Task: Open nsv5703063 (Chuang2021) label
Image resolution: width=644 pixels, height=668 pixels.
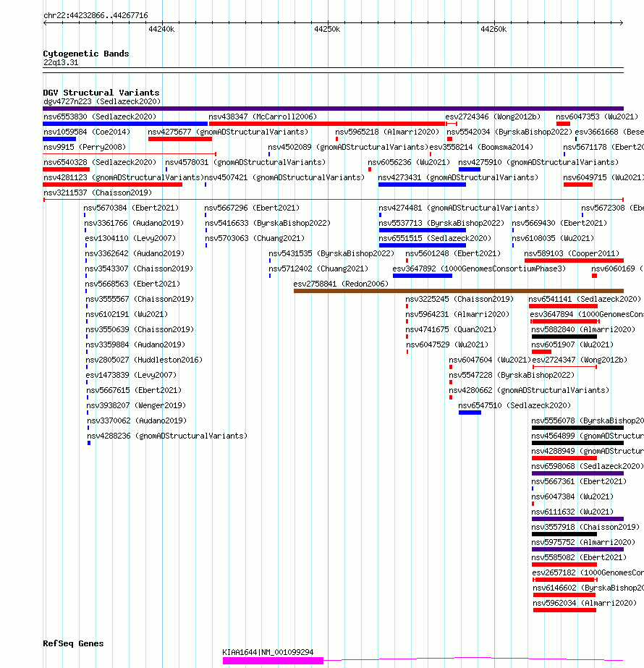Action: click(x=255, y=238)
